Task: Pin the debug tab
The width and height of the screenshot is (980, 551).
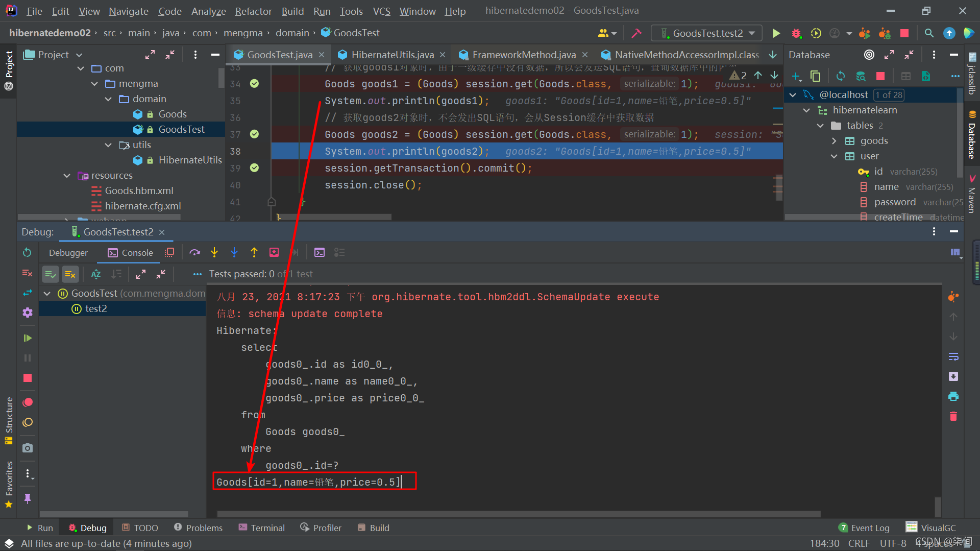Action: pyautogui.click(x=28, y=498)
